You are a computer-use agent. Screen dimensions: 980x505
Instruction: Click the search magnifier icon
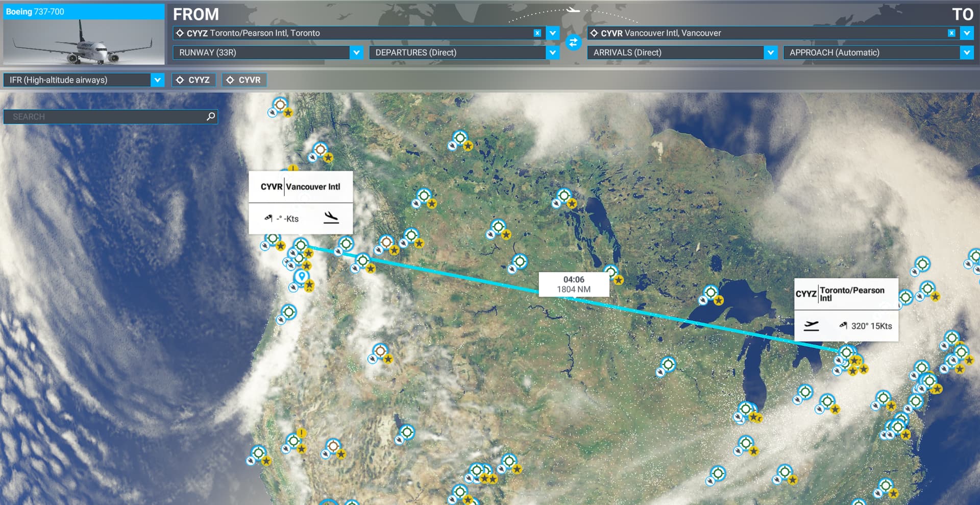(210, 117)
